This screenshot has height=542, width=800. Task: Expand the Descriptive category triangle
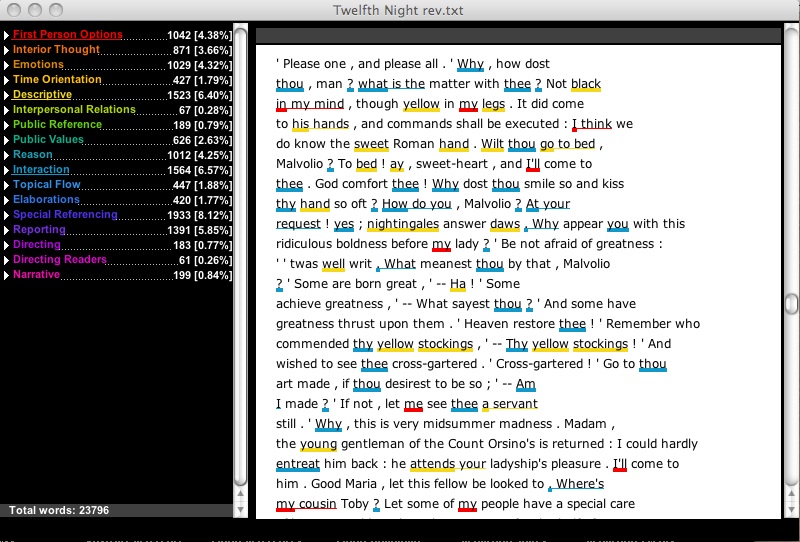(x=6, y=95)
